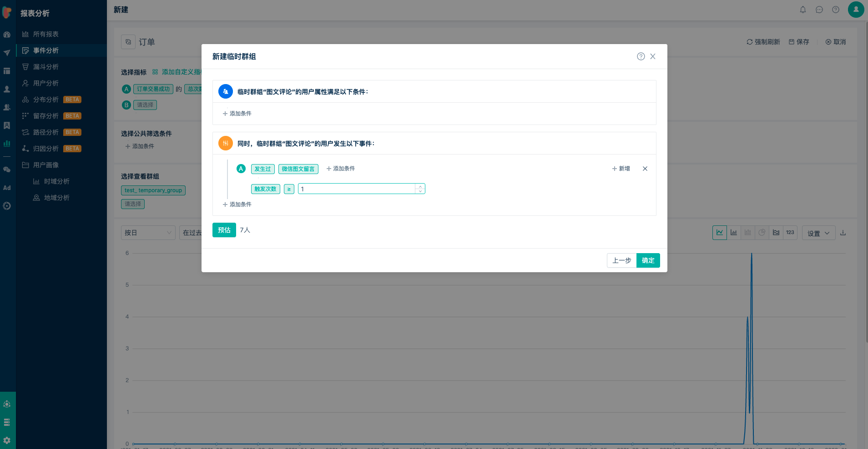The height and width of the screenshot is (449, 868).
Task: Switch chart to line view
Action: click(720, 233)
